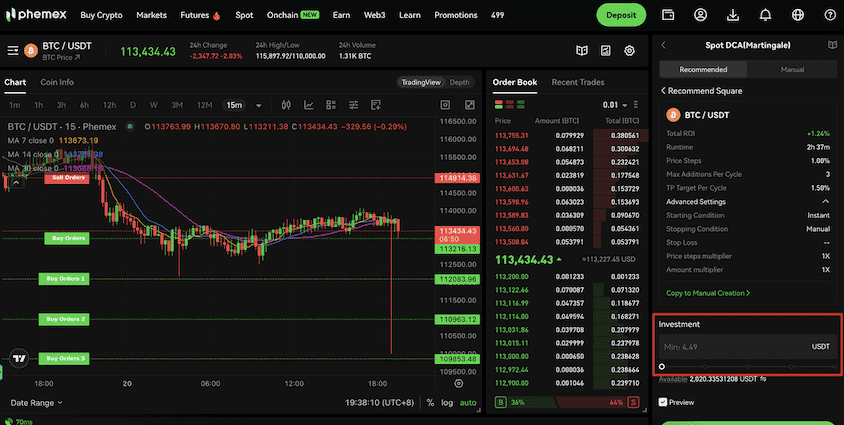The height and width of the screenshot is (425, 844).
Task: Open the trading layout settings gear
Action: (x=629, y=51)
